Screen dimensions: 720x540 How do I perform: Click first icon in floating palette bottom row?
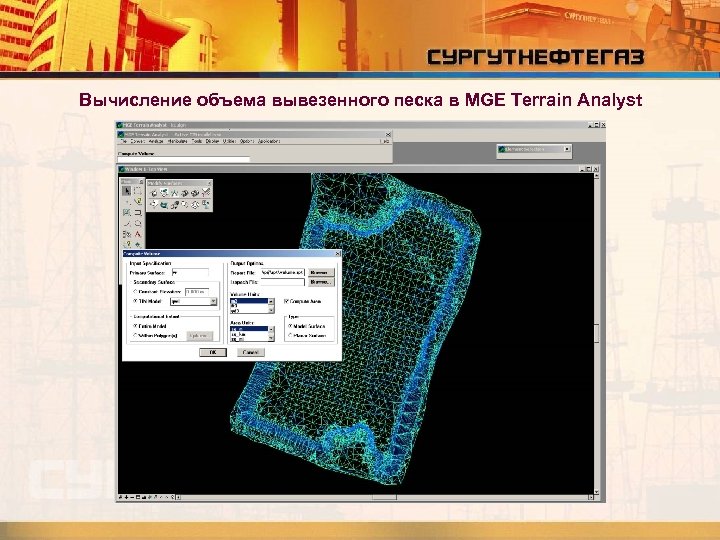(x=154, y=204)
